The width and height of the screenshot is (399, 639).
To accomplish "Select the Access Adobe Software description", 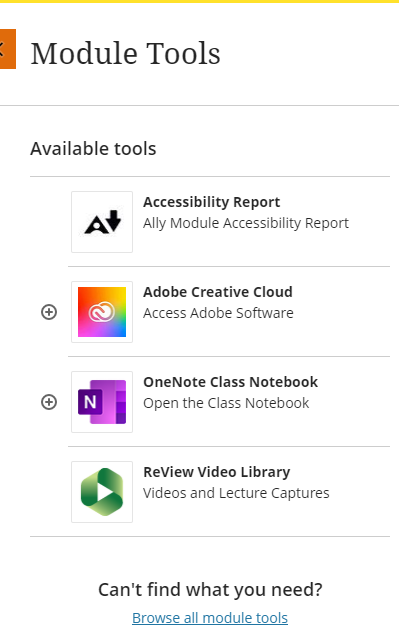I will click(218, 313).
